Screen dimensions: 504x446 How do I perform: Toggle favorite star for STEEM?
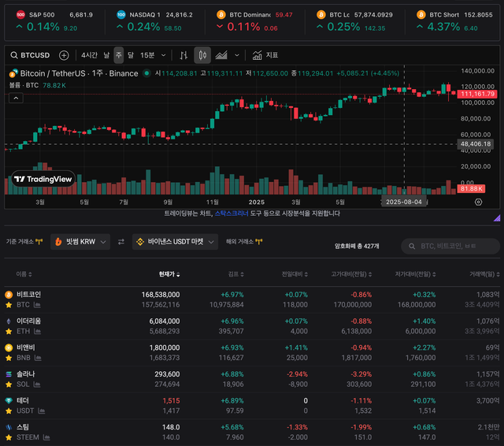(9, 437)
